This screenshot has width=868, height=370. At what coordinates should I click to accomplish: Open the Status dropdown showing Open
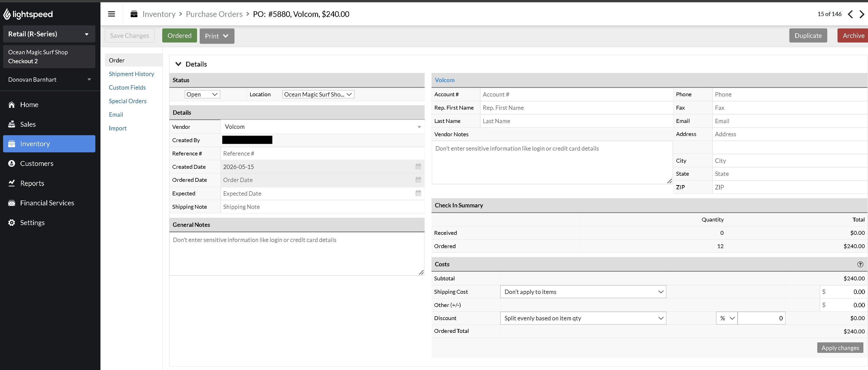point(202,94)
